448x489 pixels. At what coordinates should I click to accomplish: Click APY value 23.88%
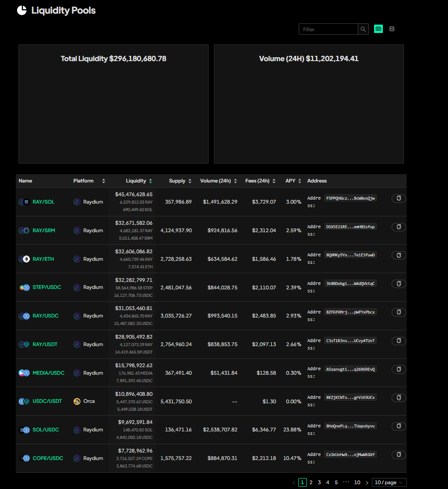(292, 430)
